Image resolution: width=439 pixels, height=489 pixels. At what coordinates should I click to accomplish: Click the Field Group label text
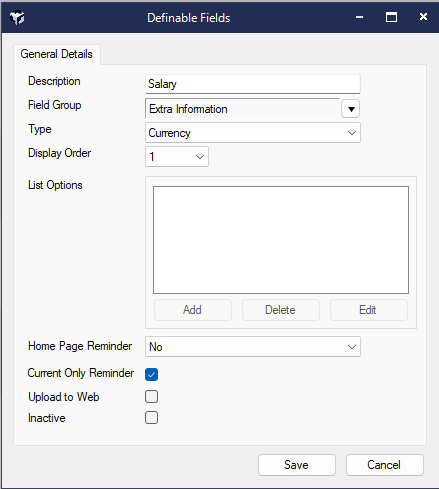coord(55,105)
